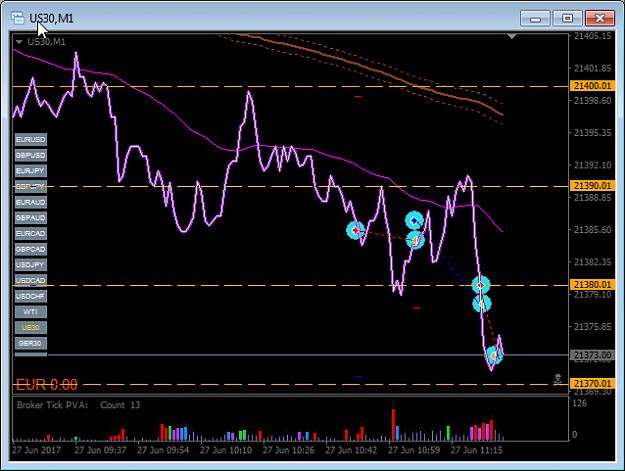Click the 21370.01 price level label
The image size is (625, 471).
[x=593, y=383]
